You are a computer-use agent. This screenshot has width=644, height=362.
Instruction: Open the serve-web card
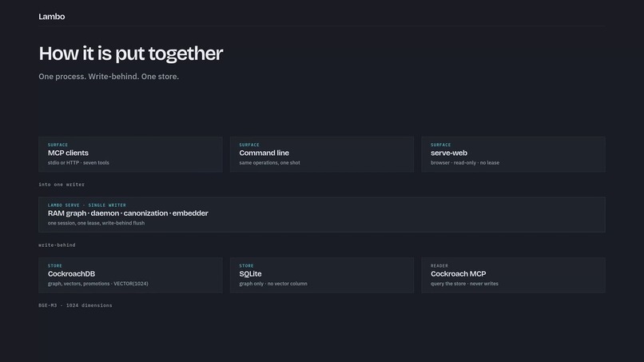click(x=514, y=154)
